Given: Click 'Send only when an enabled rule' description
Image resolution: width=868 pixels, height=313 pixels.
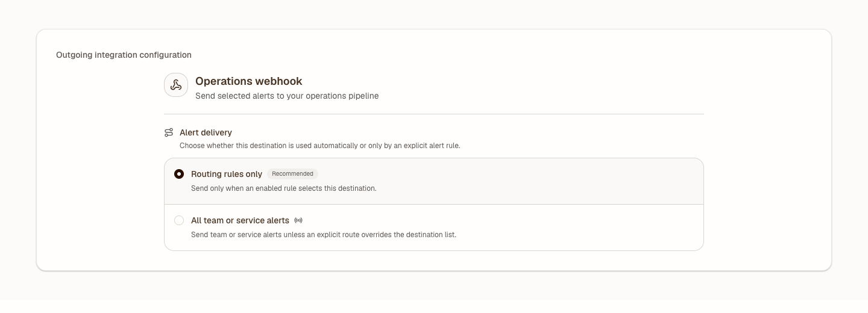Looking at the screenshot, I should pyautogui.click(x=284, y=188).
